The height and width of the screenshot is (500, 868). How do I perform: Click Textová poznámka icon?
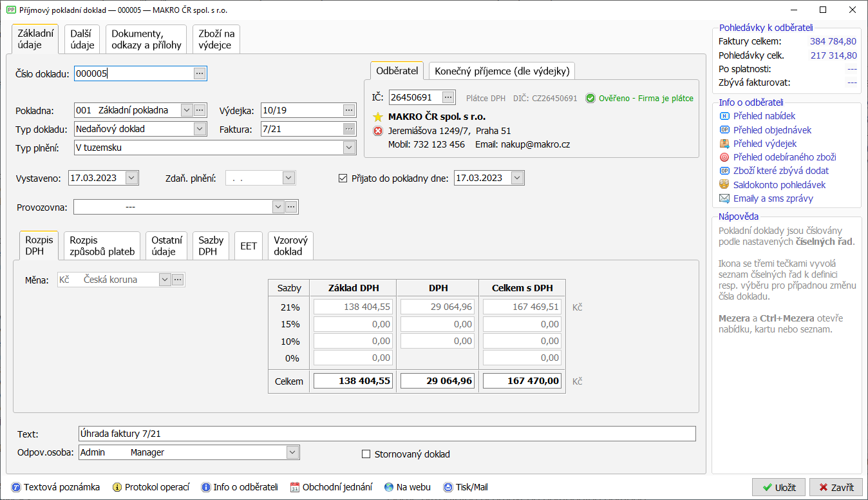(x=16, y=487)
